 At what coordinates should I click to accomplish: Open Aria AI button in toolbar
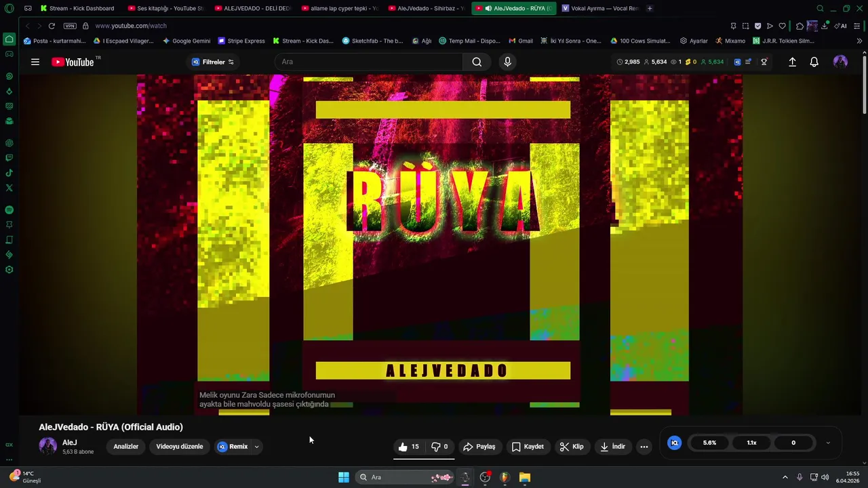[x=841, y=26]
